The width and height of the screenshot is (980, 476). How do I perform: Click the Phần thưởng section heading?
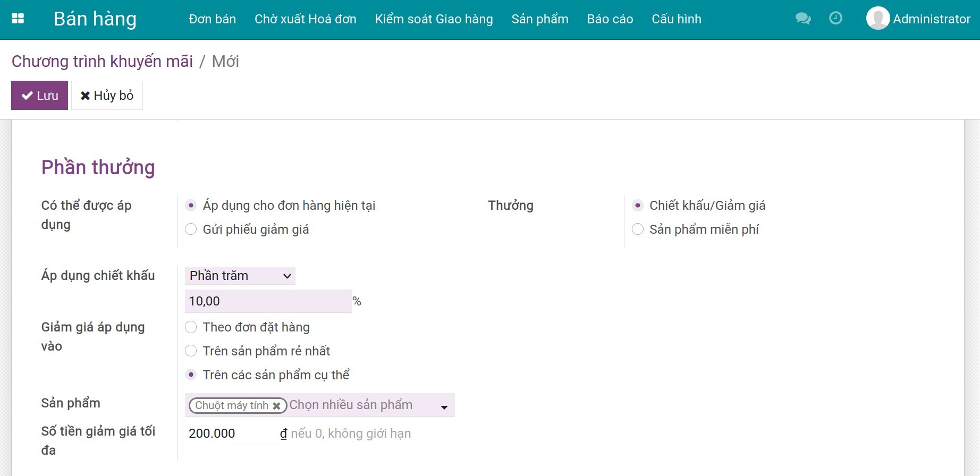[x=98, y=167]
